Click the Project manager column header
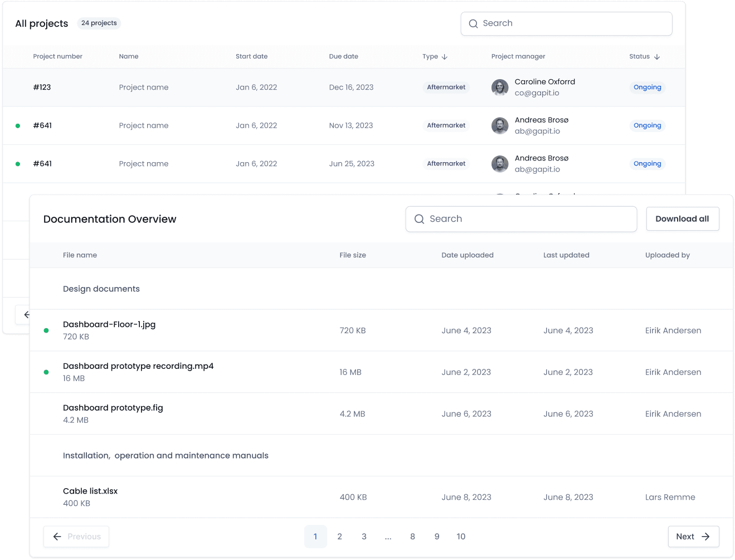735x560 pixels. coord(518,57)
